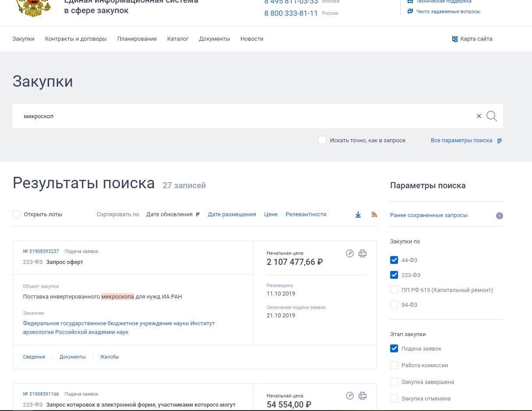Click the print icon on second purchase card
Image resolution: width=532 pixels, height=411 pixels.
(x=363, y=396)
